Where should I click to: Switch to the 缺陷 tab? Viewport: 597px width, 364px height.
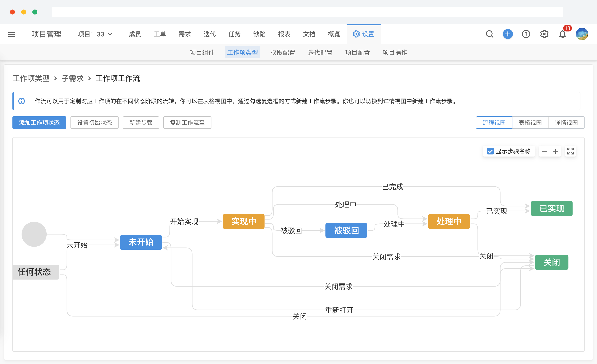[x=259, y=34]
